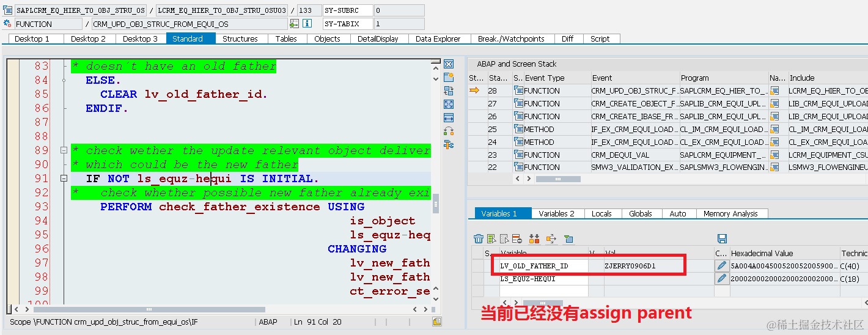Click the orange arrows icon in the variables toolbar
Image resolution: width=868 pixels, height=335 pixels.
point(534,238)
